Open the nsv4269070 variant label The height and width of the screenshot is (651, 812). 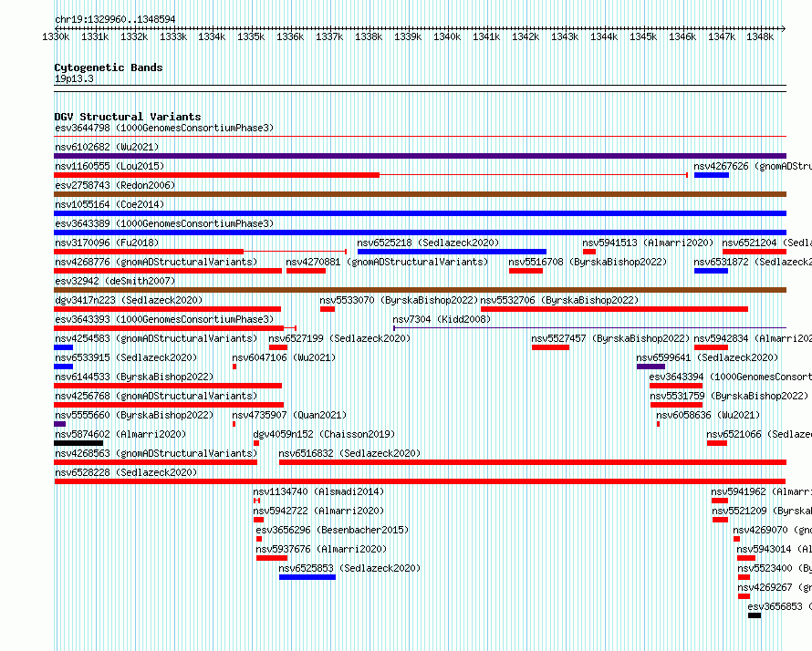[x=772, y=530]
